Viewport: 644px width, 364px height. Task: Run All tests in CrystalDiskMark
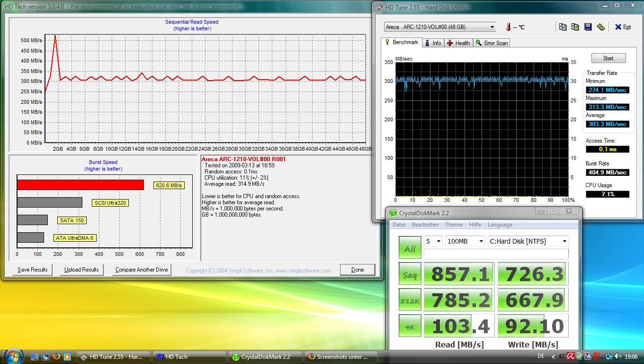click(x=410, y=248)
